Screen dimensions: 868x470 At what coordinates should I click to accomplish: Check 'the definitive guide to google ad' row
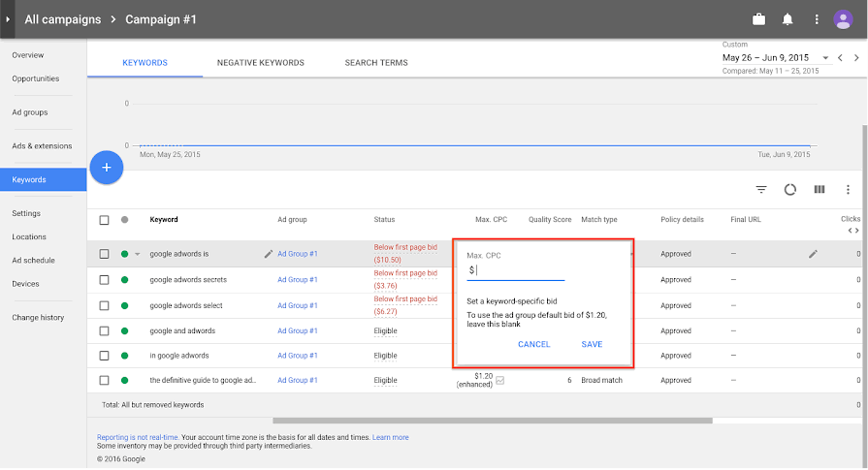[104, 381]
